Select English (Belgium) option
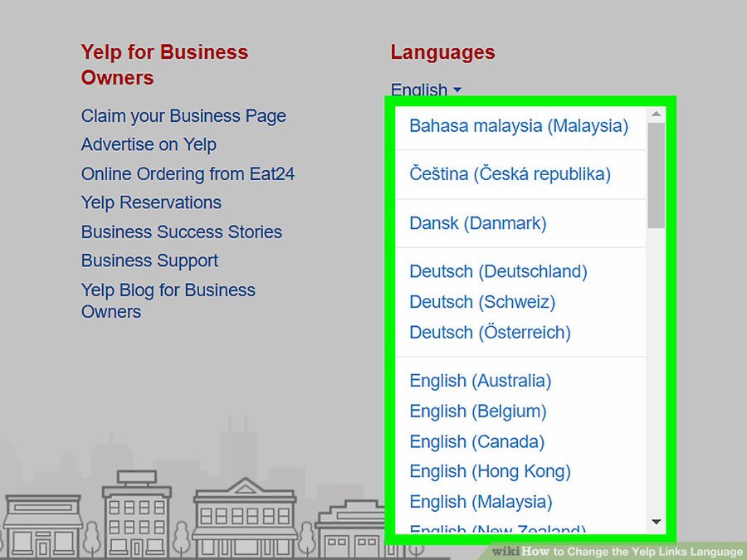This screenshot has height=560, width=747. [478, 411]
